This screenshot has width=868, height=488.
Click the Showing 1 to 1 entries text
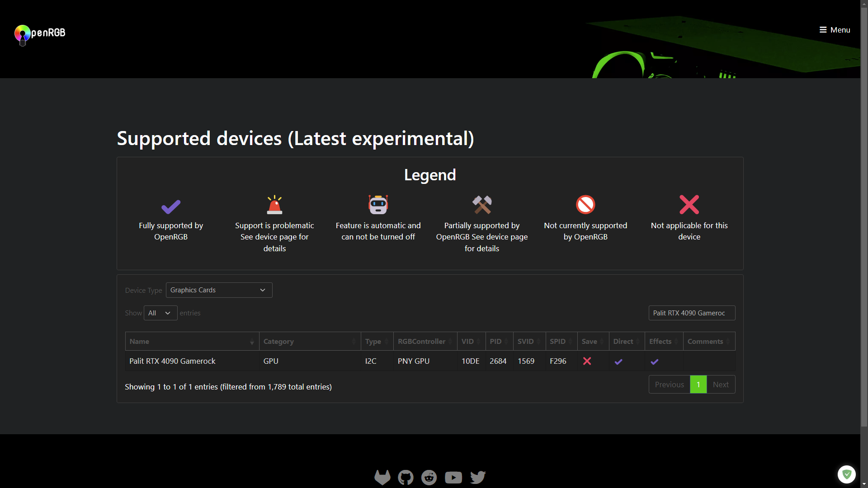point(228,387)
